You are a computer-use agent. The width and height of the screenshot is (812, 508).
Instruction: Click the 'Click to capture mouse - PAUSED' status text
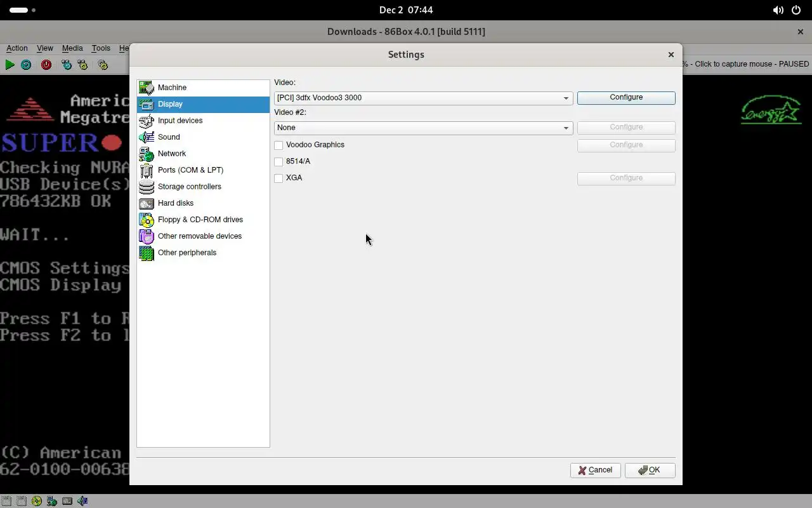tap(748, 64)
